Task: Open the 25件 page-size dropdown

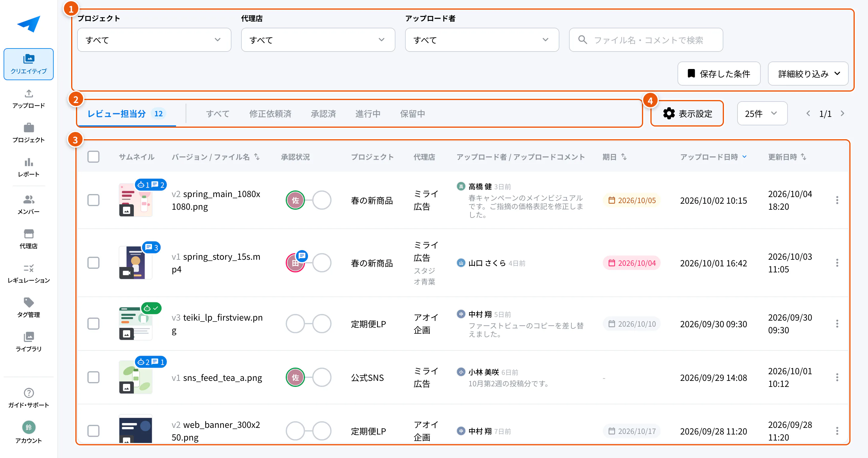Action: (x=762, y=114)
